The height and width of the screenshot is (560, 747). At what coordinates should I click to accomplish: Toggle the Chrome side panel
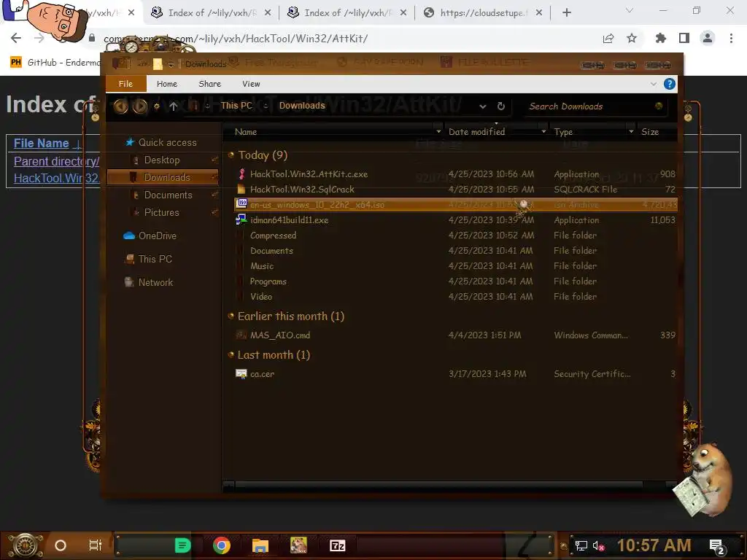684,38
